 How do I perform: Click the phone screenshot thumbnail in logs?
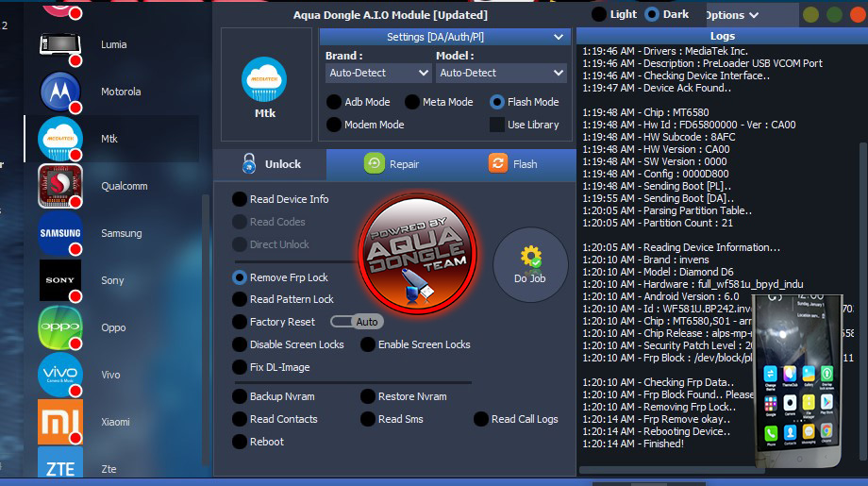[798, 381]
